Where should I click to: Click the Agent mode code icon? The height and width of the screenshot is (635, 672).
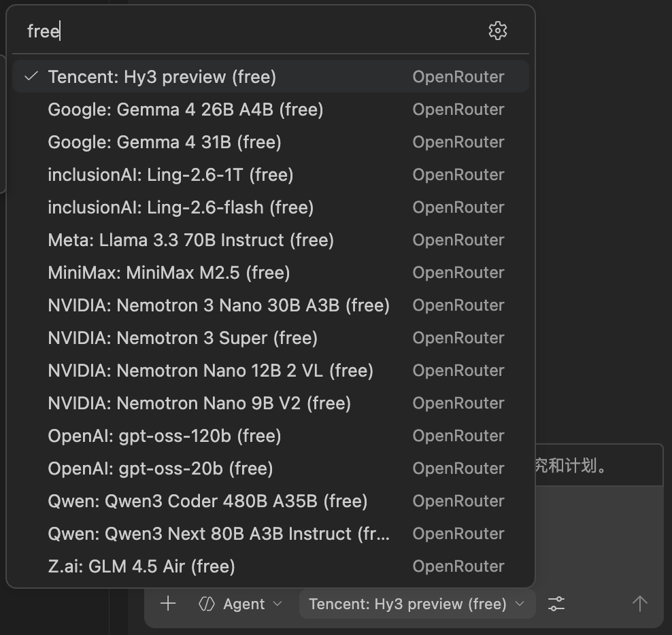coord(207,604)
